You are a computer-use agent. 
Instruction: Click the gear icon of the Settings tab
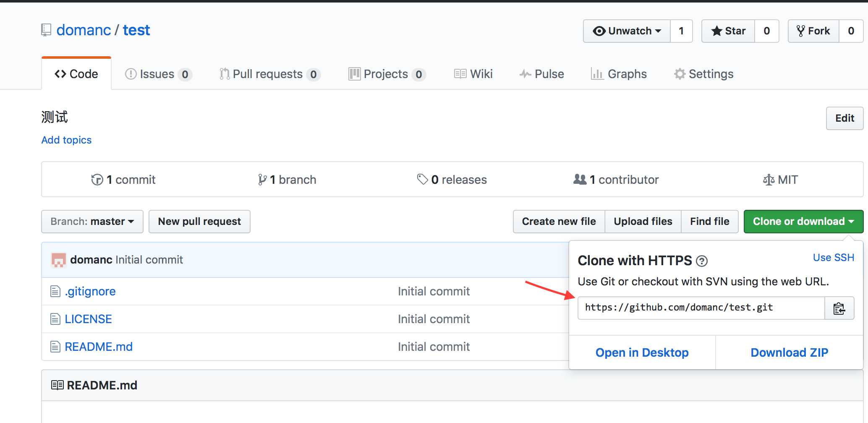click(x=680, y=74)
